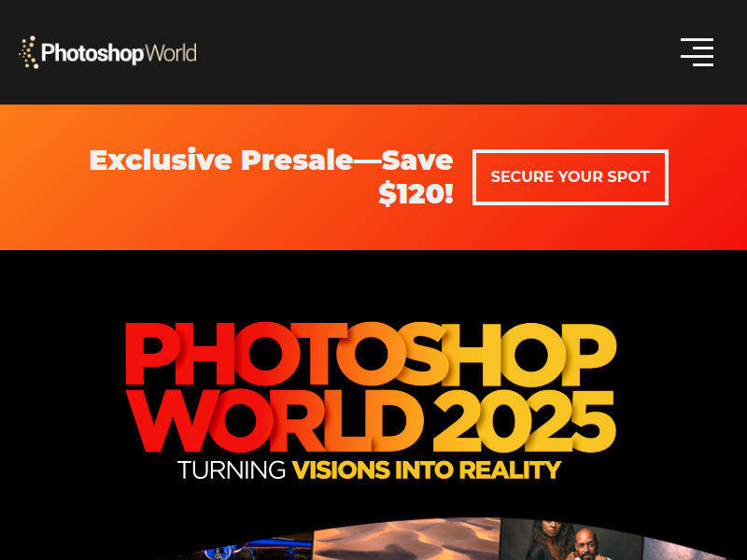747x560 pixels.
Task: Open the sand dunes photo thumbnail
Action: tap(406, 539)
